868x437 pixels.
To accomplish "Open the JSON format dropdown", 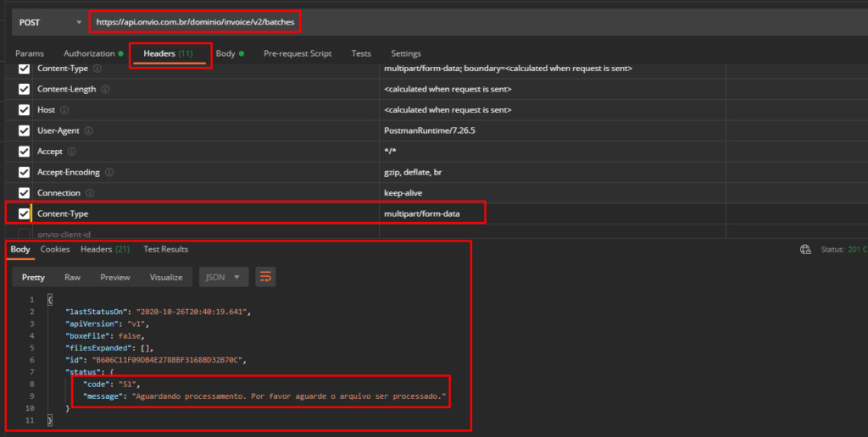I will 224,277.
